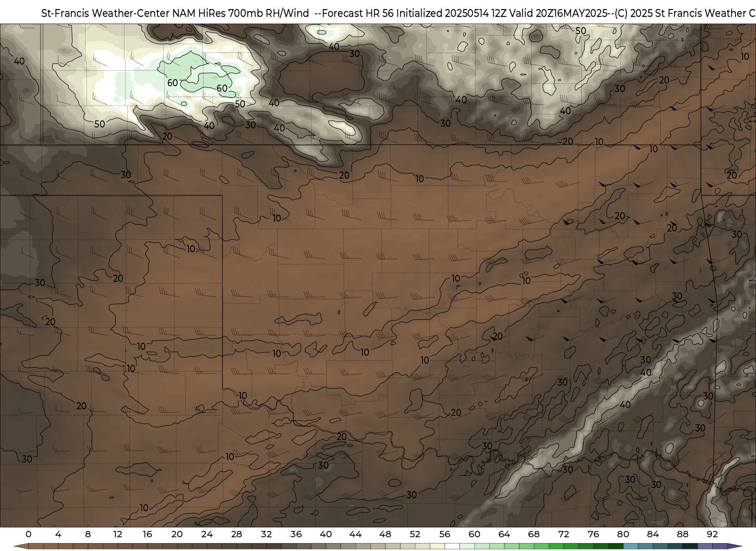The height and width of the screenshot is (551, 756).
Task: Click the map title text about NAM HiRes 700mb RH/Wind
Action: 398,13
